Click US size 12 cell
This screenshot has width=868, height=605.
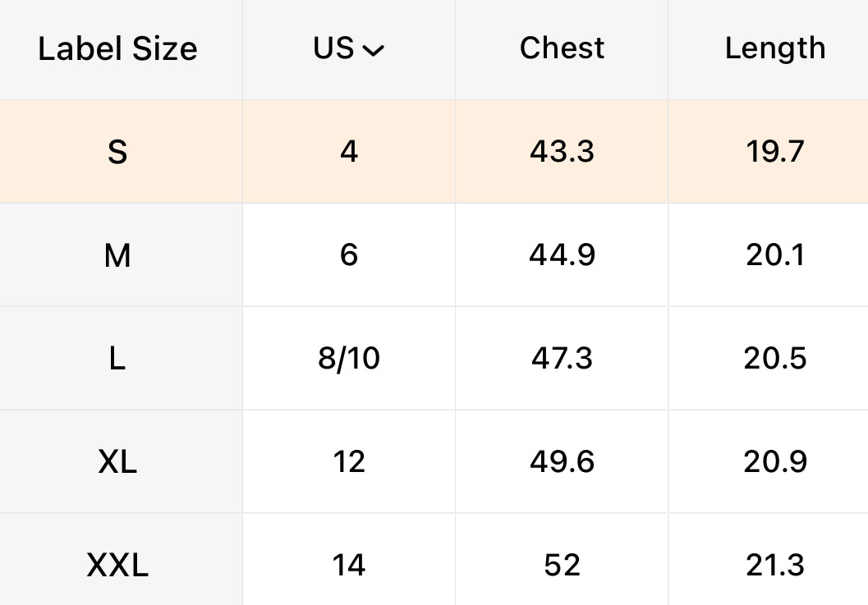(349, 462)
